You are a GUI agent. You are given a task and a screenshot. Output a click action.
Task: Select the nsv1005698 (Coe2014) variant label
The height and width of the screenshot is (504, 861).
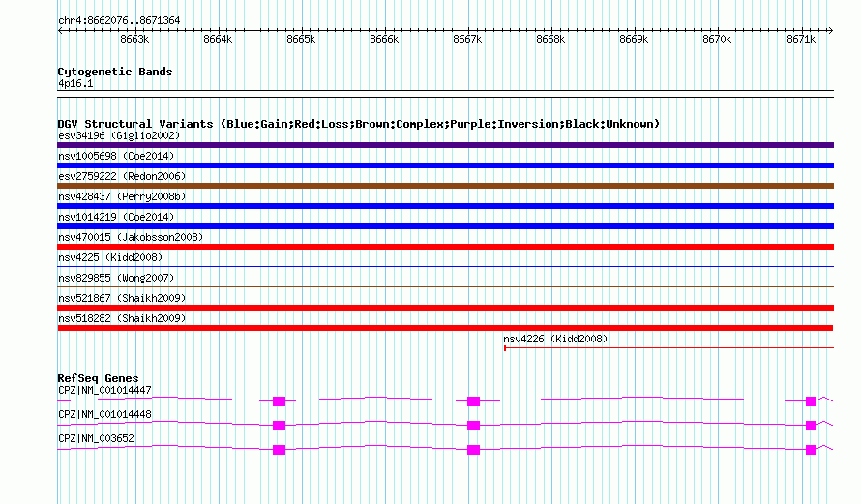[x=116, y=156]
